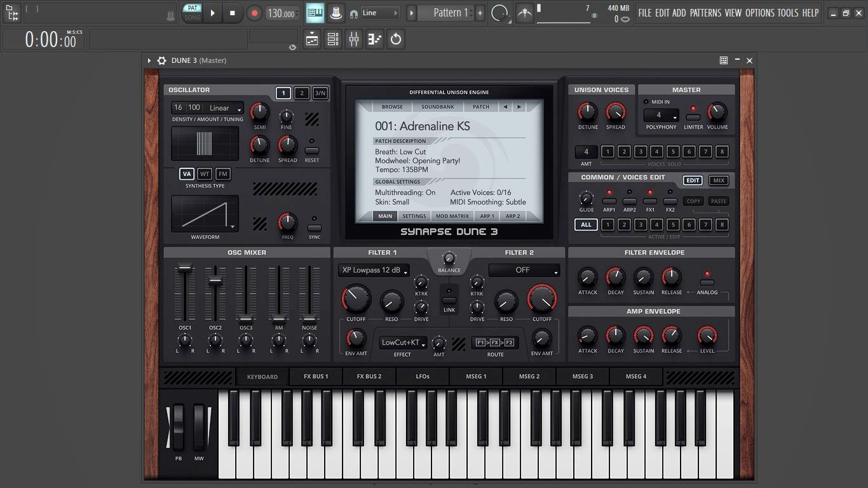Open the Mixer icon
This screenshot has width=868, height=488.
[354, 39]
